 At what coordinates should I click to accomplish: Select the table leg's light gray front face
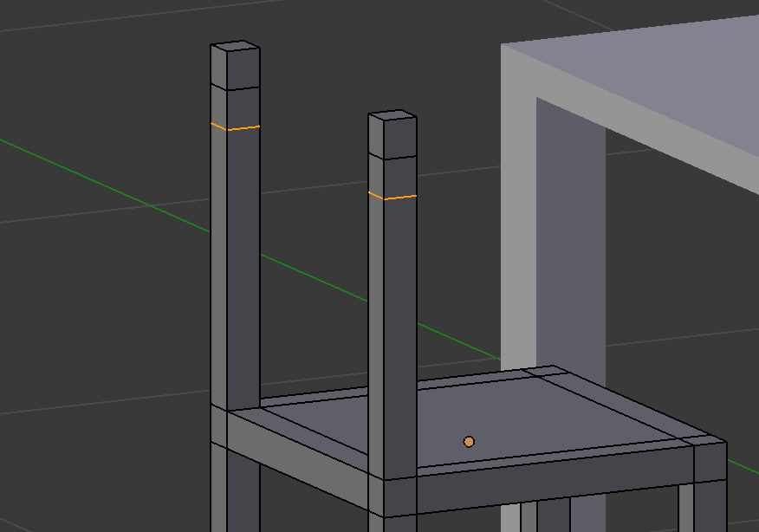tap(518, 217)
